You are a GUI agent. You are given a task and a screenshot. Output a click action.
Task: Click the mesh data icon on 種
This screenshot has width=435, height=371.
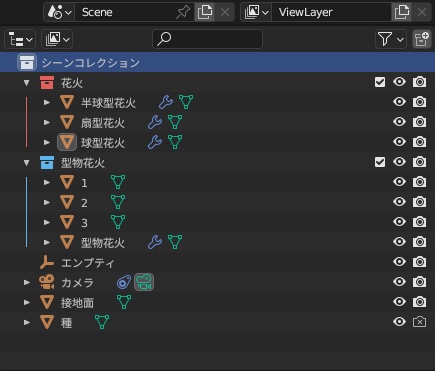(x=102, y=322)
